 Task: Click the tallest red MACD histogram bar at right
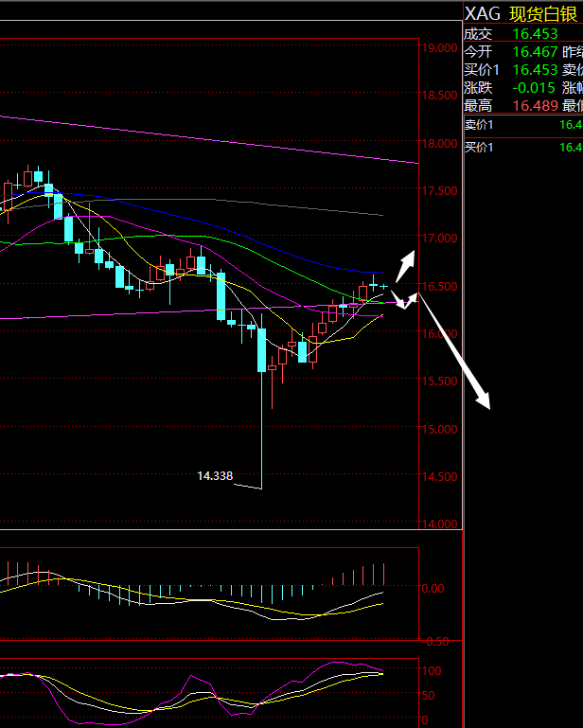384,575
